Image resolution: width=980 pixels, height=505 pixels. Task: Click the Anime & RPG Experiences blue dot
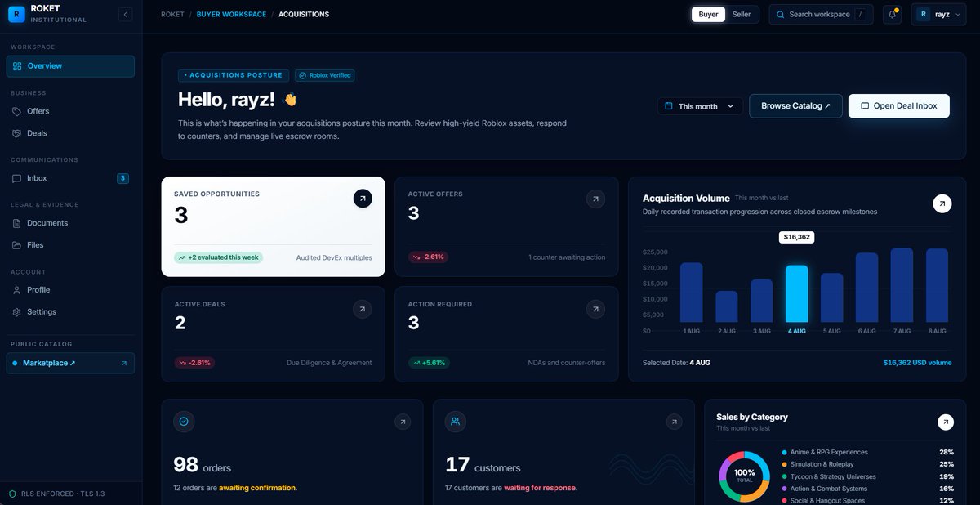pos(785,452)
